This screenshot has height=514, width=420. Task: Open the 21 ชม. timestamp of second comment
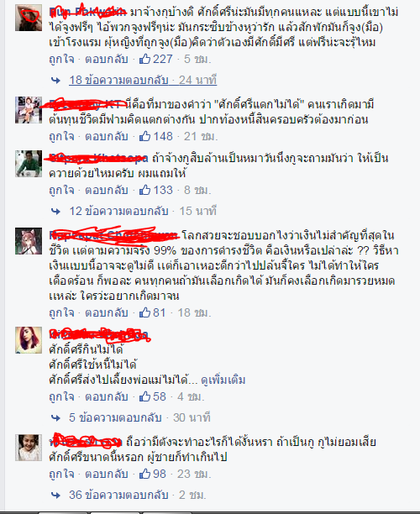[201, 136]
